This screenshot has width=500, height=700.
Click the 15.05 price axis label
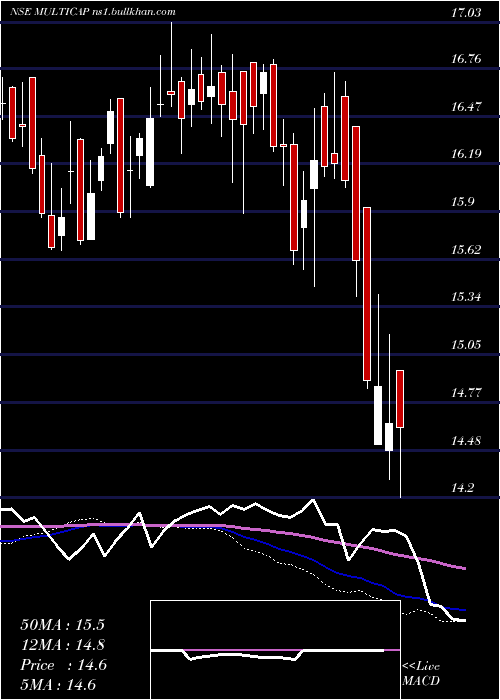pos(466,345)
